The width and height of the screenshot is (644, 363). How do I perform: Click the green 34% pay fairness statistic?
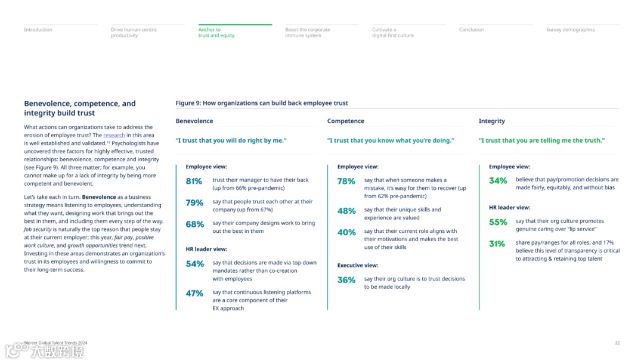click(x=498, y=181)
